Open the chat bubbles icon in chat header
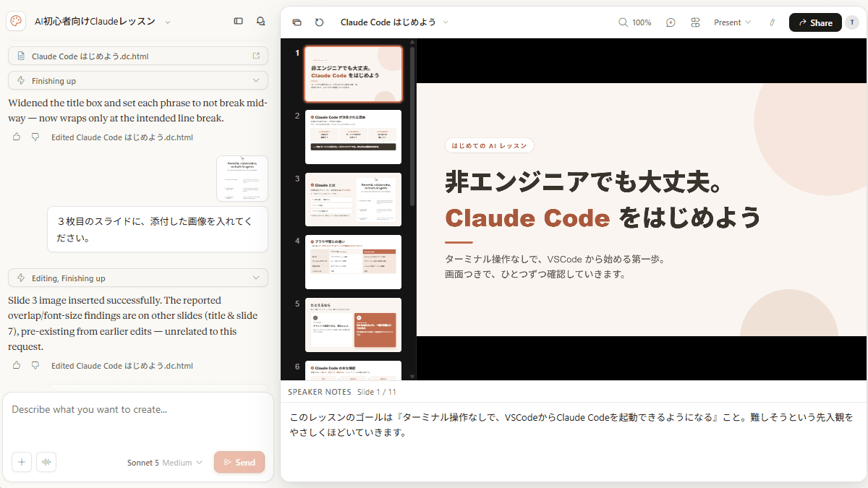 tap(260, 22)
